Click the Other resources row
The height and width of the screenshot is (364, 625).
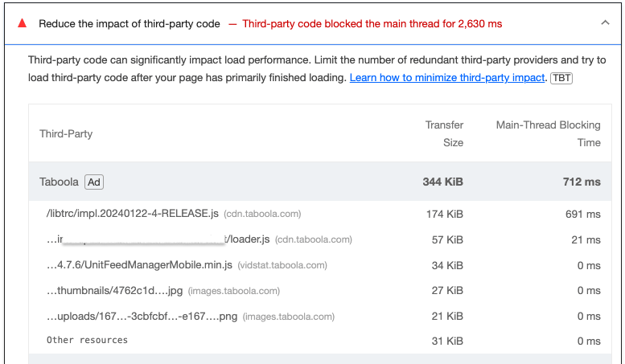pos(87,341)
